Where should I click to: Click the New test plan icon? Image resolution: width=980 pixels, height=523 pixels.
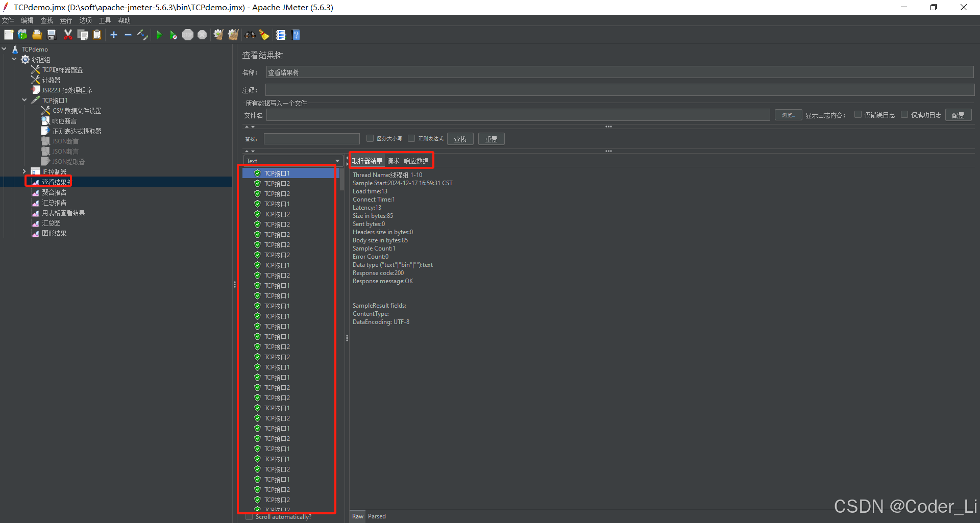pyautogui.click(x=9, y=35)
